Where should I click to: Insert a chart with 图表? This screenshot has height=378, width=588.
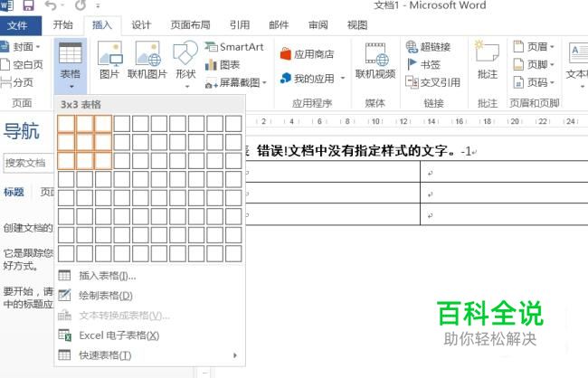click(x=223, y=65)
